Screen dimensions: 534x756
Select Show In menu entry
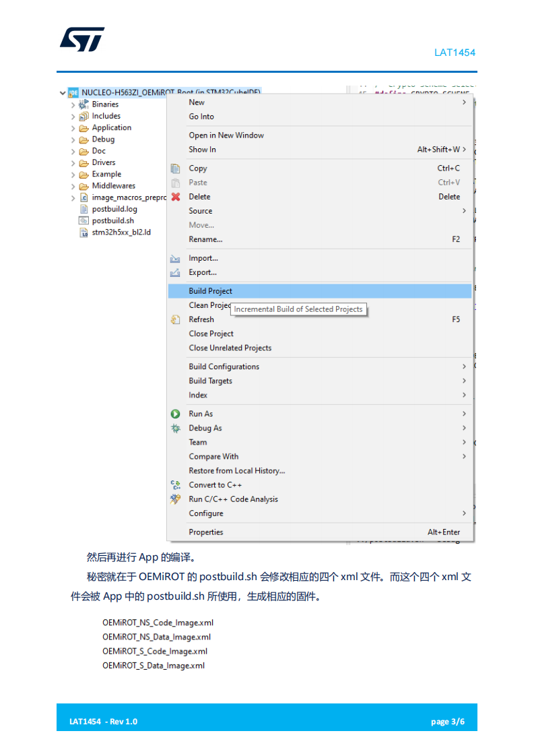point(320,150)
